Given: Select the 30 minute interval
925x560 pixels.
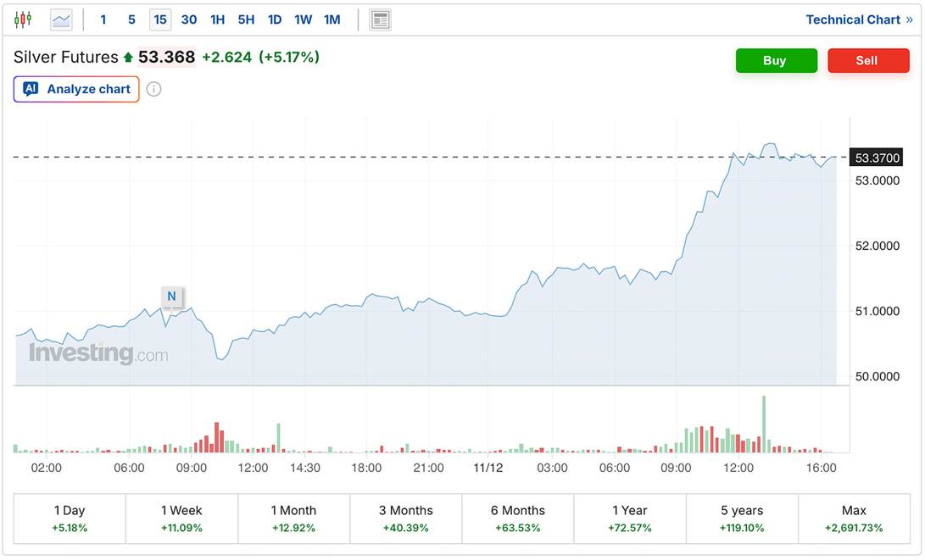Looking at the screenshot, I should (189, 19).
